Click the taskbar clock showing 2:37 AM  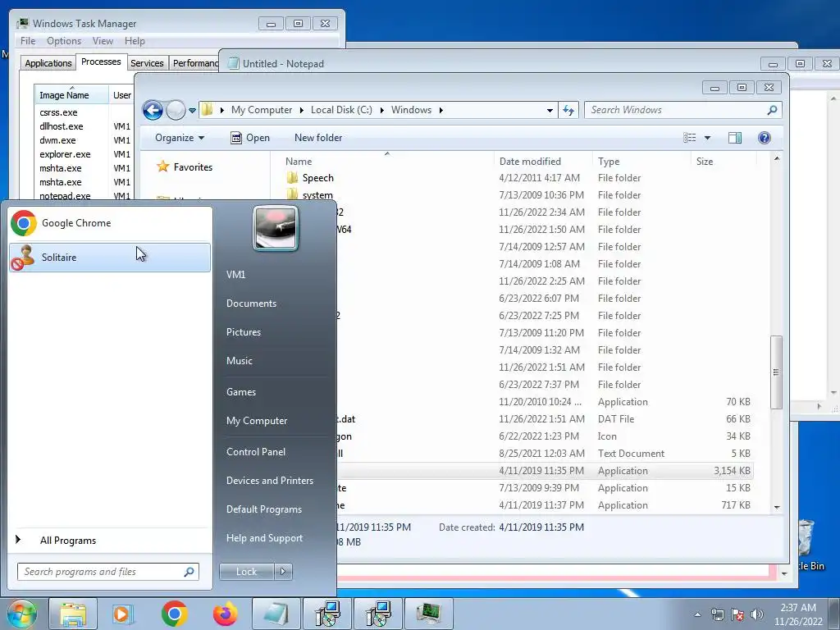point(798,614)
